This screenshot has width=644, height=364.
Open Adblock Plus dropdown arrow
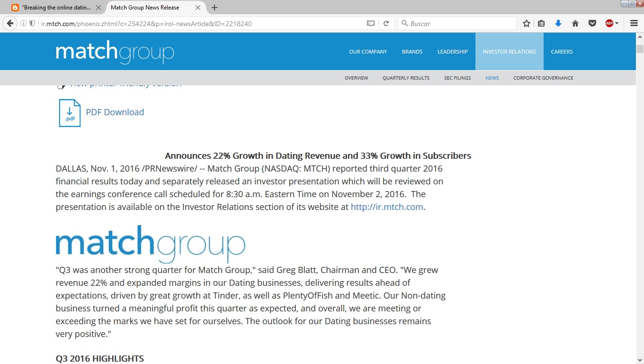[x=617, y=23]
